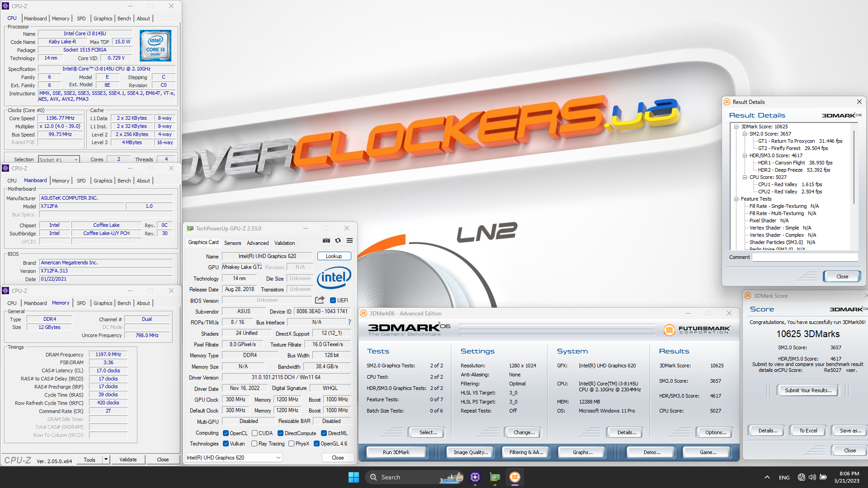Click the taskbar Search box
The width and height of the screenshot is (868, 488).
click(415, 477)
